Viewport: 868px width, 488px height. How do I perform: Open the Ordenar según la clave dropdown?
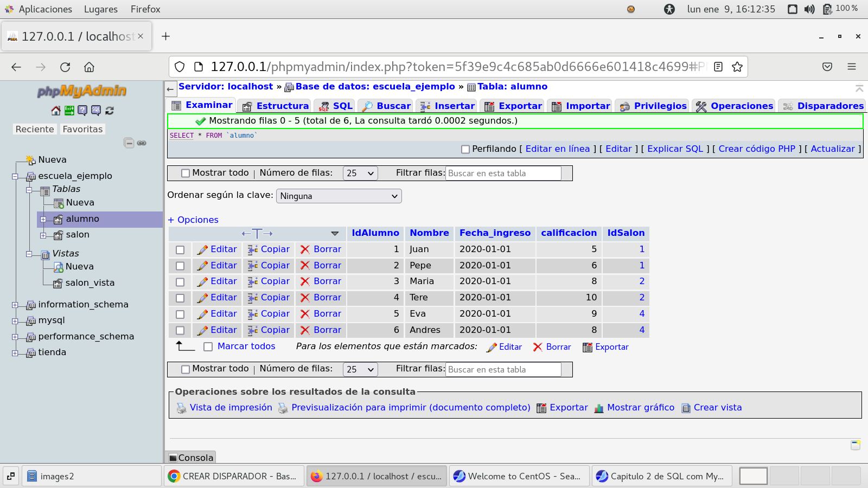pos(339,196)
